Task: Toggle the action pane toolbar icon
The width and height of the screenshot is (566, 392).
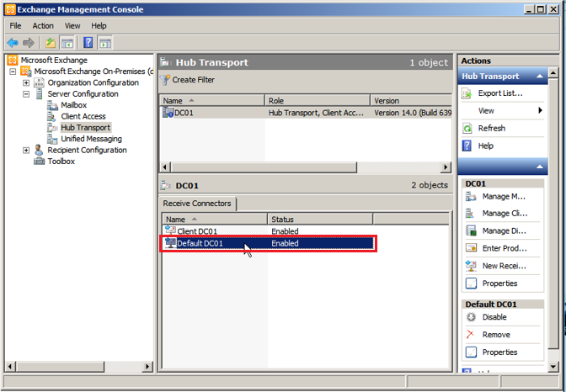Action: [105, 43]
